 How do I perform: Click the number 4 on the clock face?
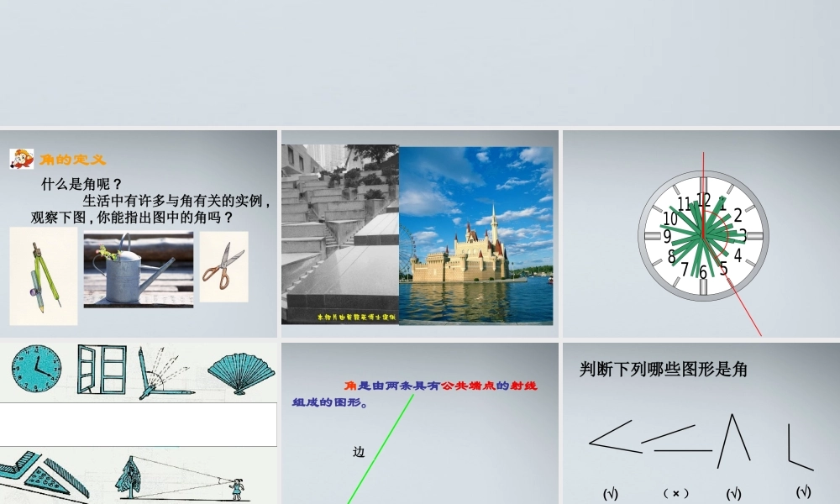pos(738,255)
